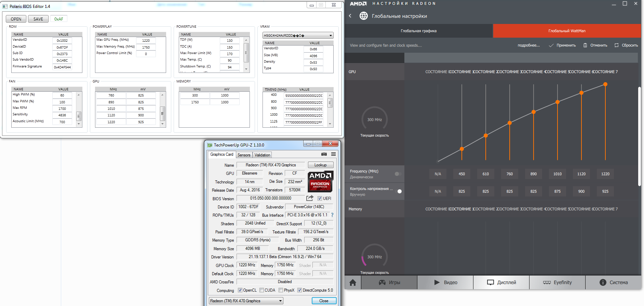This screenshot has width=644, height=306.
Task: Click the AMD Radeon Graphics logo in GPU-Z
Action: 320,181
